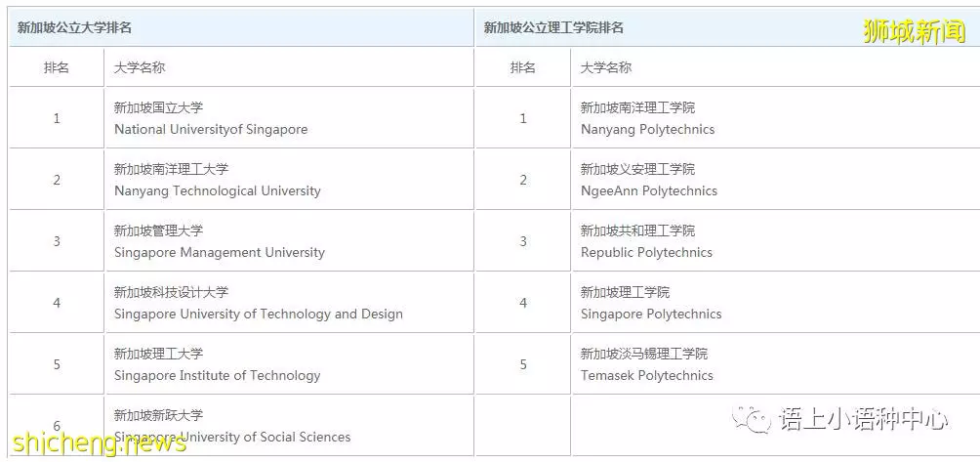The height and width of the screenshot is (462, 980).
Task: Select 新加坡南洋理工学院 text
Action: (x=637, y=107)
